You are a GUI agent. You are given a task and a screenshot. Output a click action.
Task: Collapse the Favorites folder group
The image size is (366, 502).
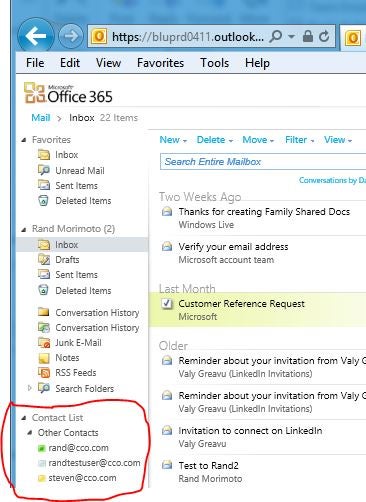click(24, 140)
